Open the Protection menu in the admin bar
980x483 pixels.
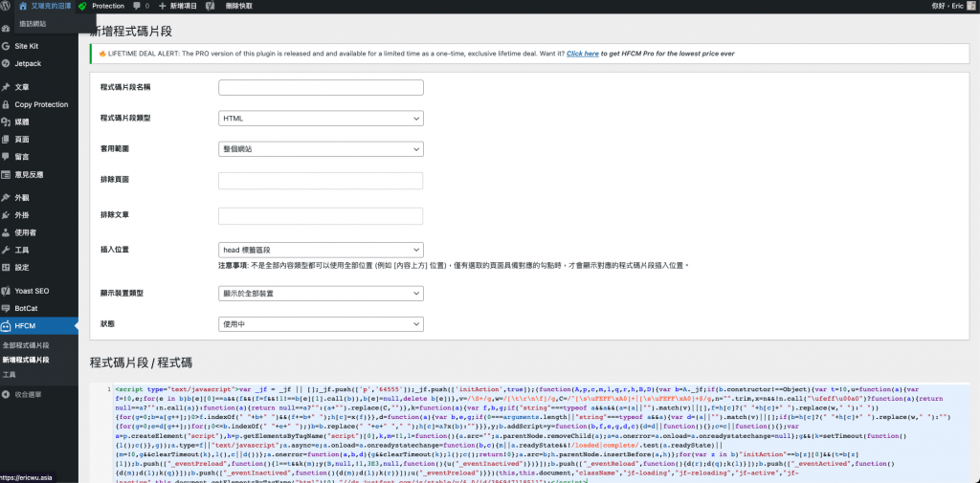108,6
